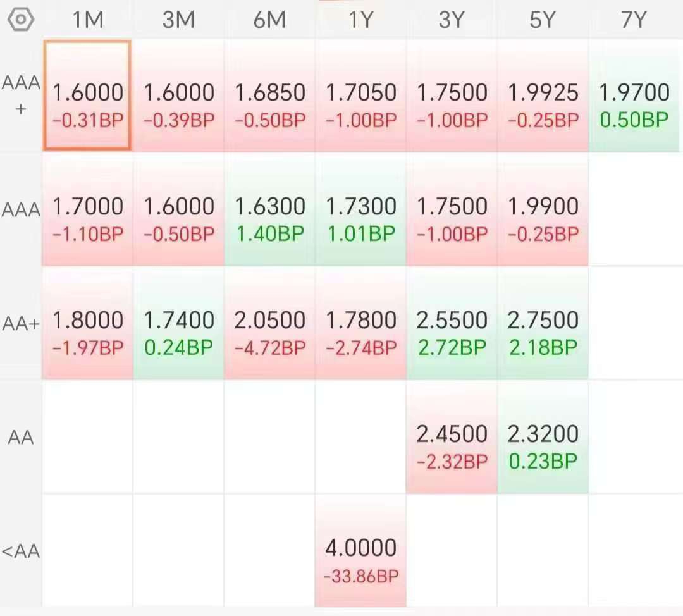Open AA+ 3M cell showing 0.24BP
The image size is (683, 616).
coord(178,323)
